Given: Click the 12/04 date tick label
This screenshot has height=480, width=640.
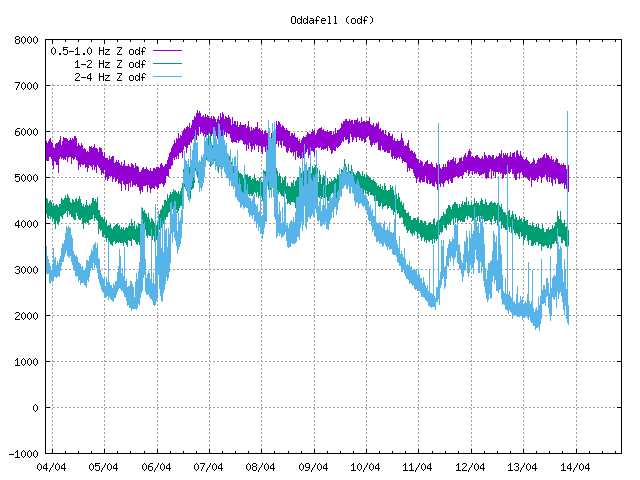Looking at the screenshot, I should tap(470, 466).
